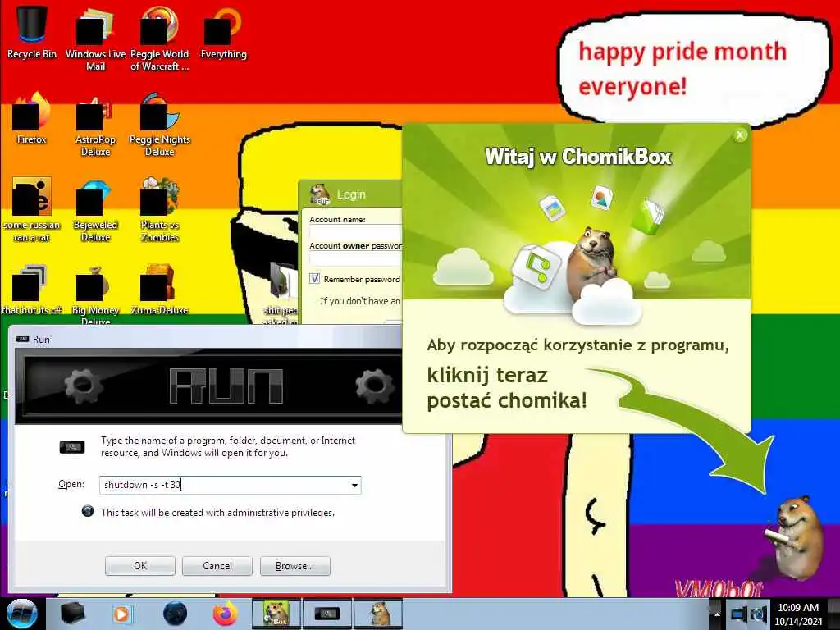Switch to Run dialog taskbar button
This screenshot has height=630, width=840.
[326, 614]
